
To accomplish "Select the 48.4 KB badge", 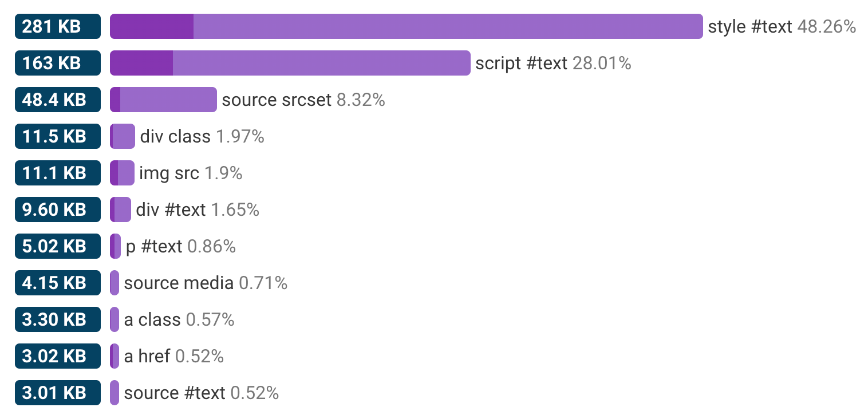I will (58, 100).
